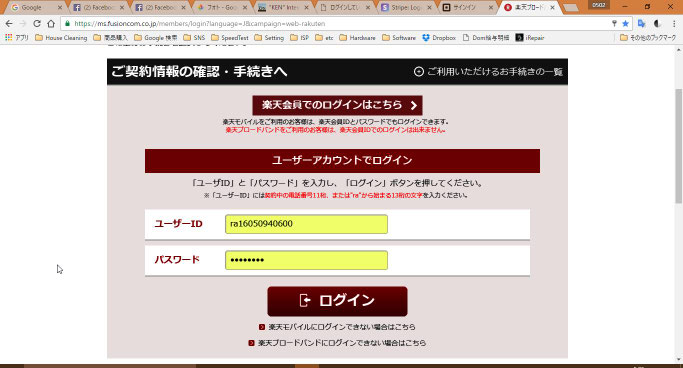Close the サインイン tab

tap(491, 7)
